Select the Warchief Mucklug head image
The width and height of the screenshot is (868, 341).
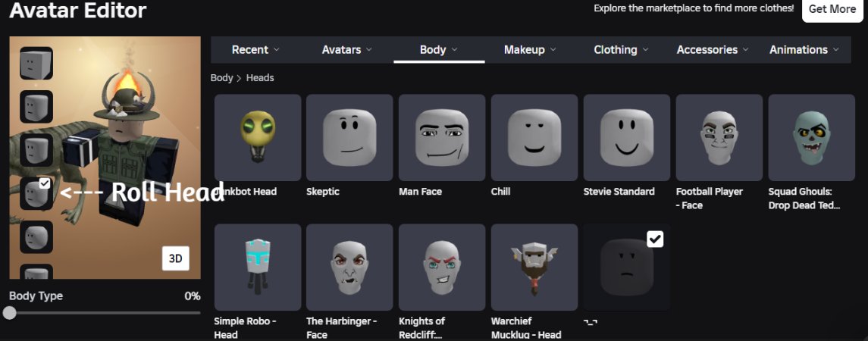pyautogui.click(x=534, y=267)
